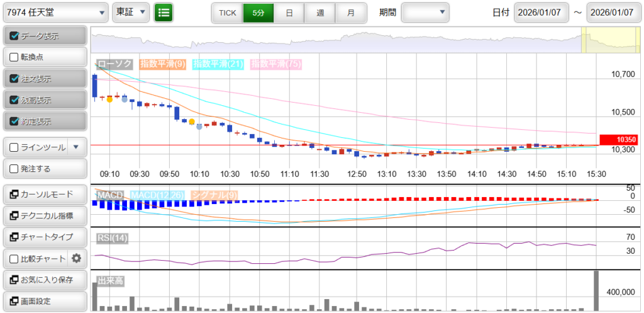Select the 週 weekly tab
Viewport: 644px width, 313px height.
320,13
